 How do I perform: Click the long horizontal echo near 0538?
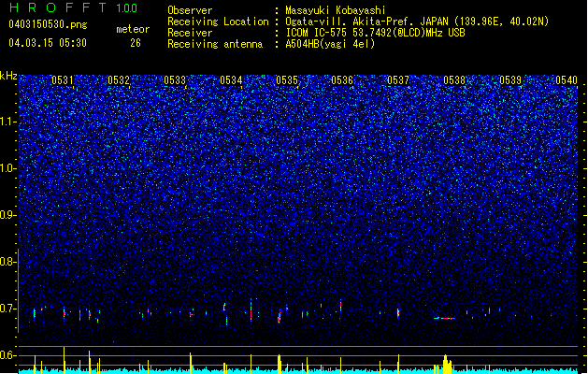(x=444, y=318)
